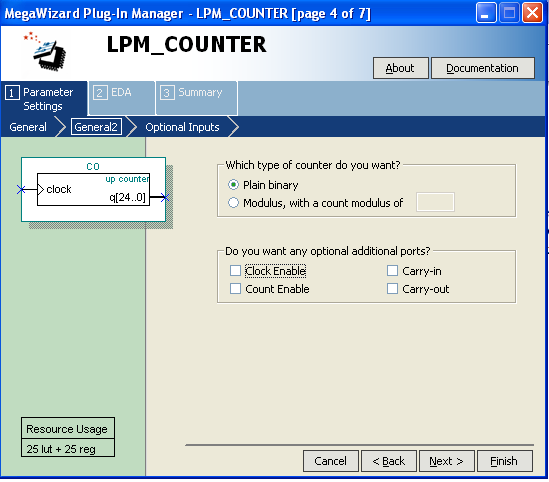Open the Documentation button

pos(482,68)
